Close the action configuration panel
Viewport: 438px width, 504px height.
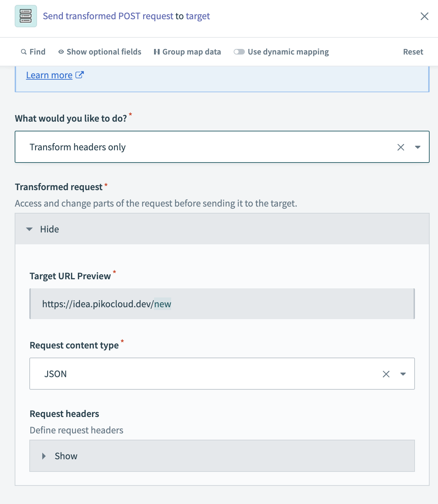(424, 16)
